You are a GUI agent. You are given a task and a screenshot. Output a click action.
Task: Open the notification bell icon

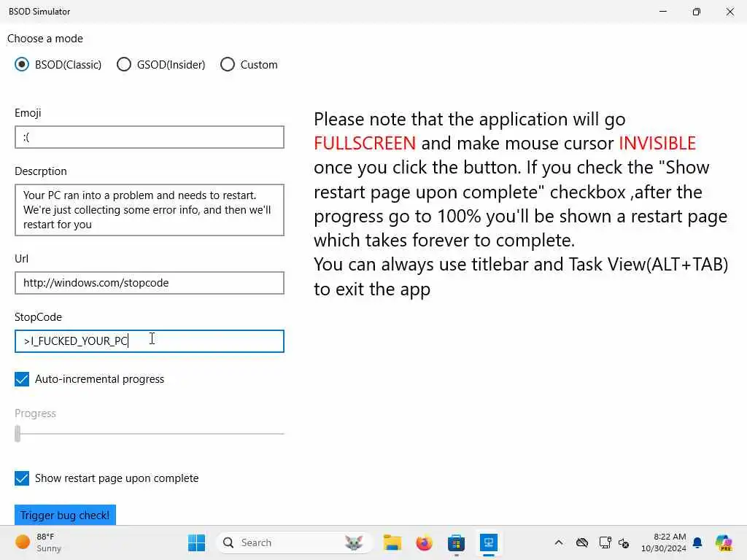point(697,542)
